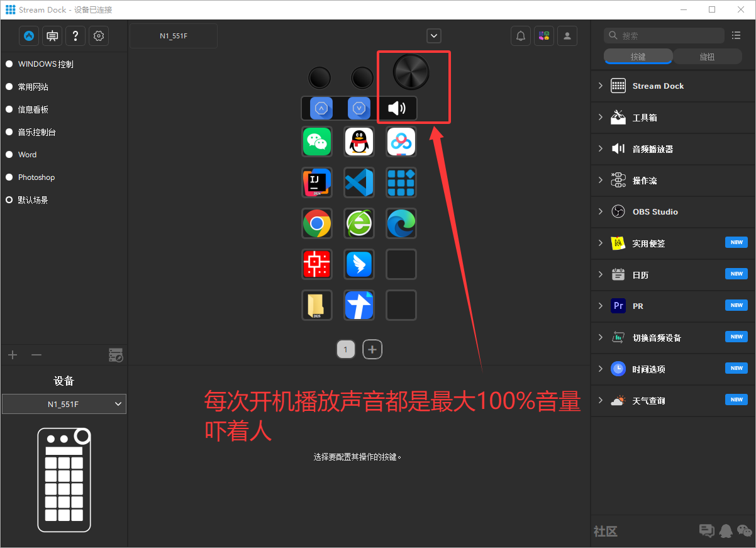The image size is (756, 548).
Task: Open the N1_551F device dropdown
Action: (x=64, y=404)
